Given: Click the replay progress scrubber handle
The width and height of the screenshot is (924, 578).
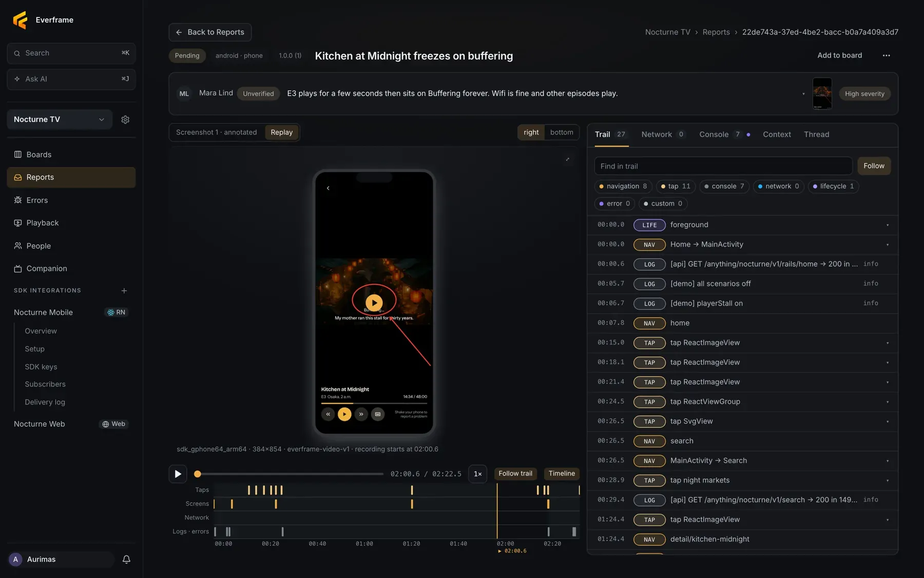Looking at the screenshot, I should coord(198,474).
